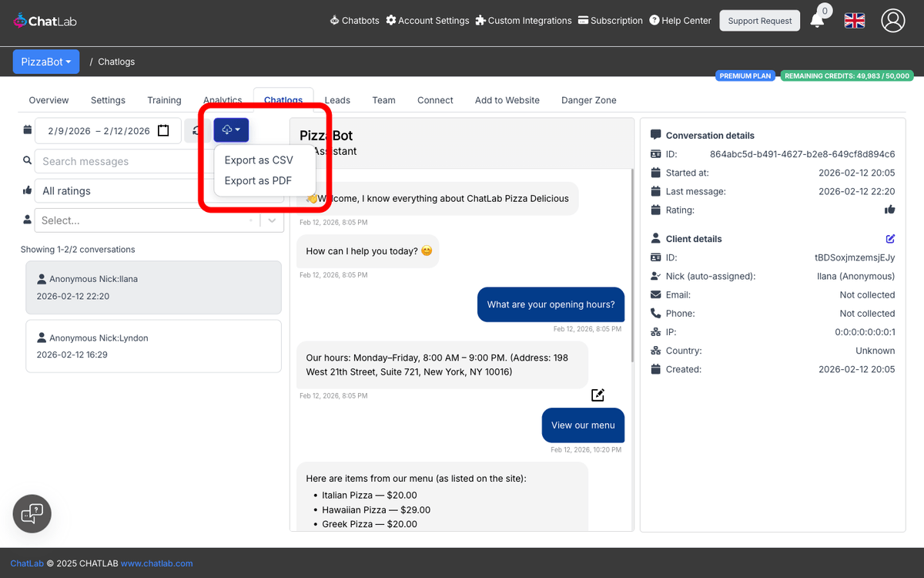
Task: Click the Support Request button
Action: (x=759, y=21)
